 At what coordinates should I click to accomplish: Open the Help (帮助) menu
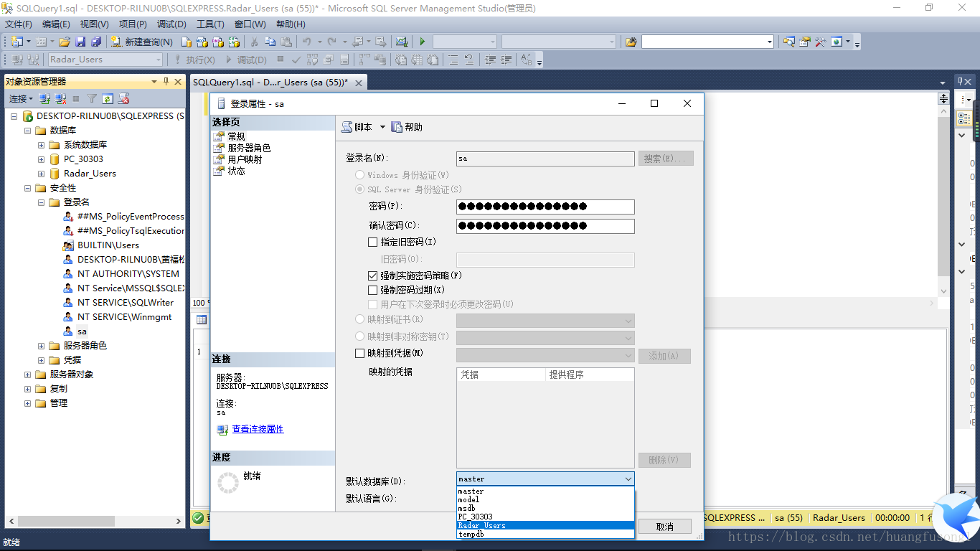[x=291, y=24]
